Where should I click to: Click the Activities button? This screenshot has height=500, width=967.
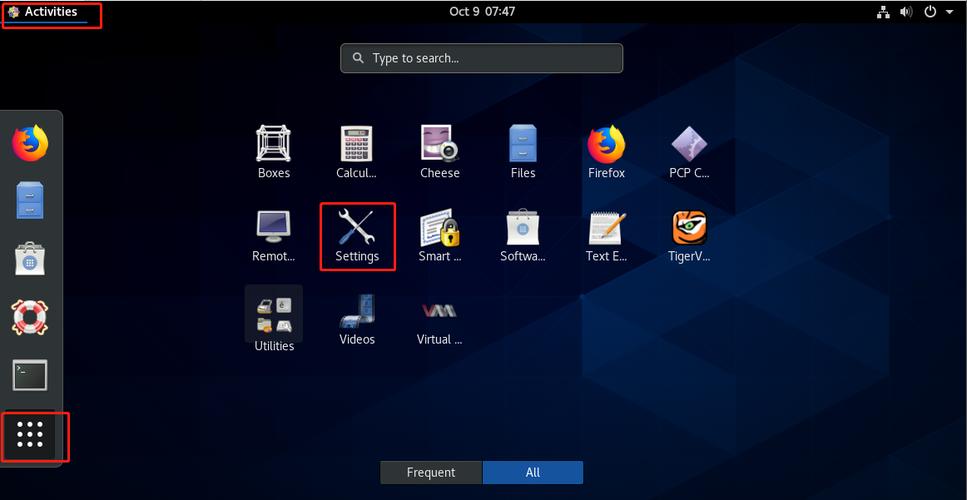pos(42,12)
